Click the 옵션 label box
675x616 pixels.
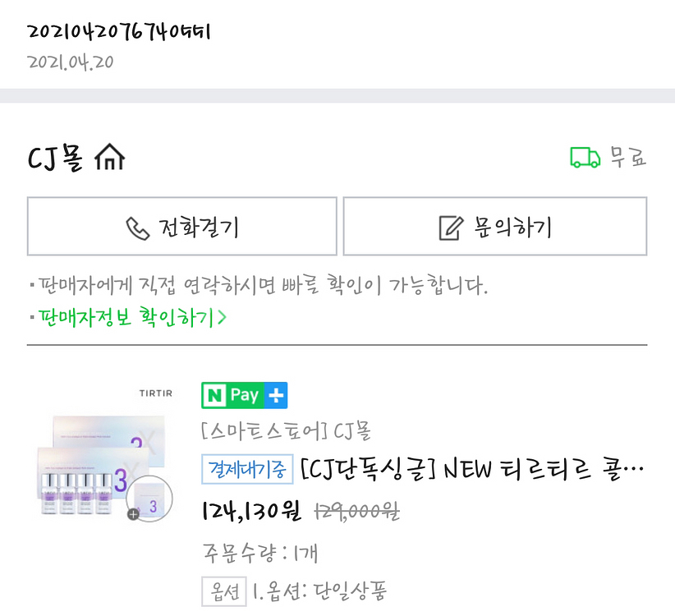pyautogui.click(x=224, y=591)
